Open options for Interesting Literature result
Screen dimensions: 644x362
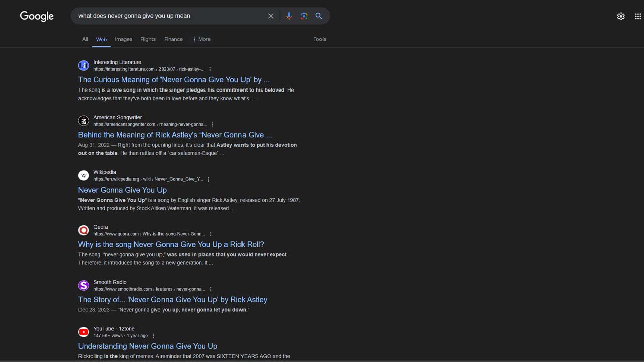pyautogui.click(x=210, y=69)
